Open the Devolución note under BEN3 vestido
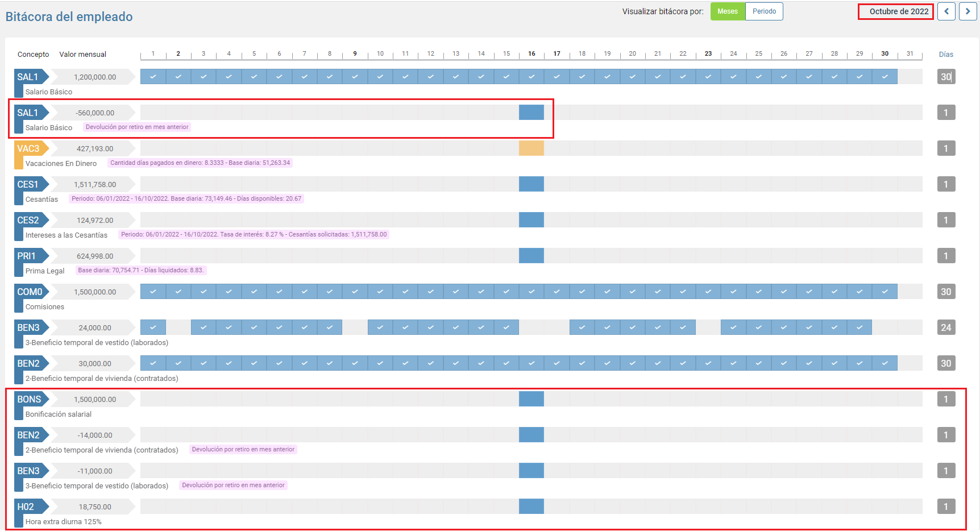Image resolution: width=980 pixels, height=531 pixels. pos(234,486)
